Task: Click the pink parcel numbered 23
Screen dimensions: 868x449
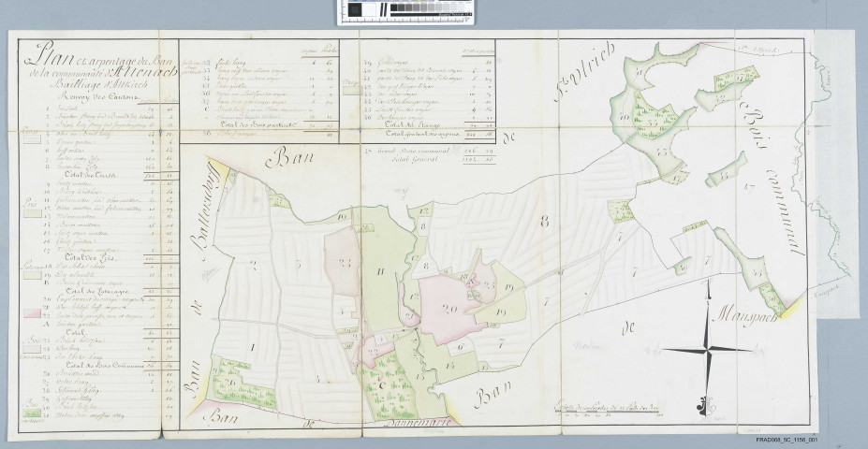Action: coord(344,264)
